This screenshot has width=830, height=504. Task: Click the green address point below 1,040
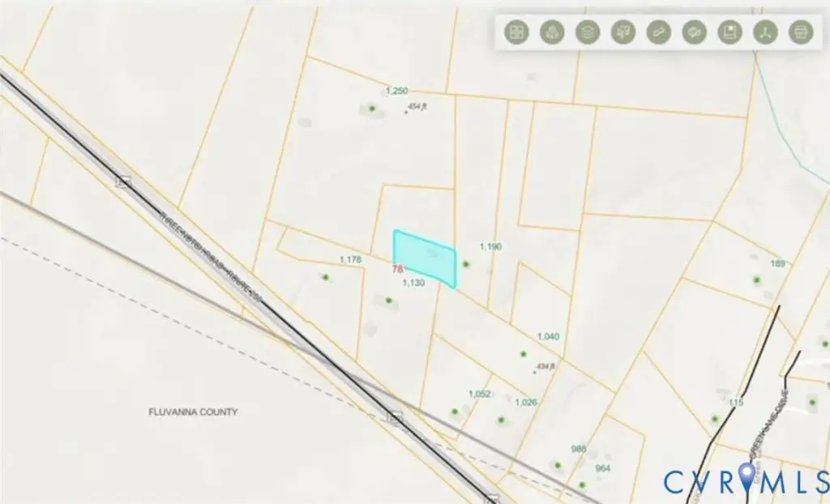point(523,353)
